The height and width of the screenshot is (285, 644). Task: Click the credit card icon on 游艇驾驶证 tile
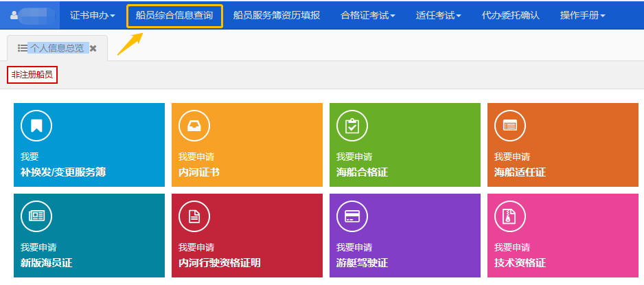352,216
